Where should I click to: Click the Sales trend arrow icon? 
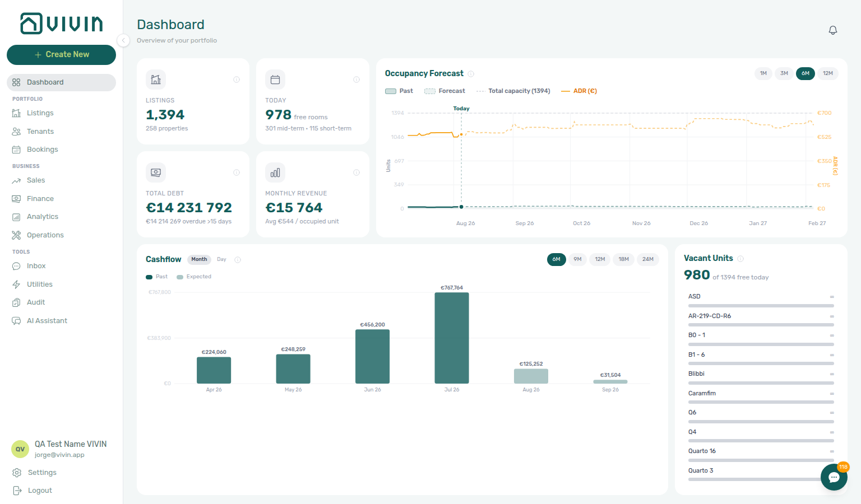pyautogui.click(x=16, y=180)
